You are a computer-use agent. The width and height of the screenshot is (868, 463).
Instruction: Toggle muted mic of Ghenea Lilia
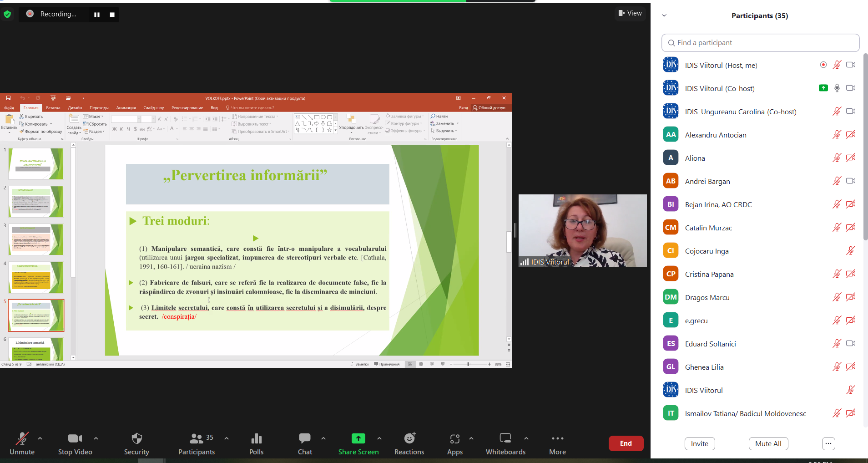coord(837,367)
